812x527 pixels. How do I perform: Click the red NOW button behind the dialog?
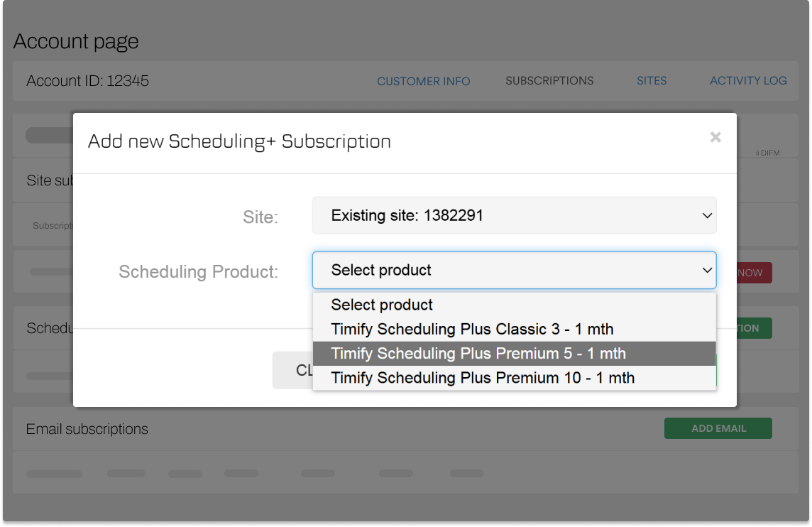(x=754, y=273)
